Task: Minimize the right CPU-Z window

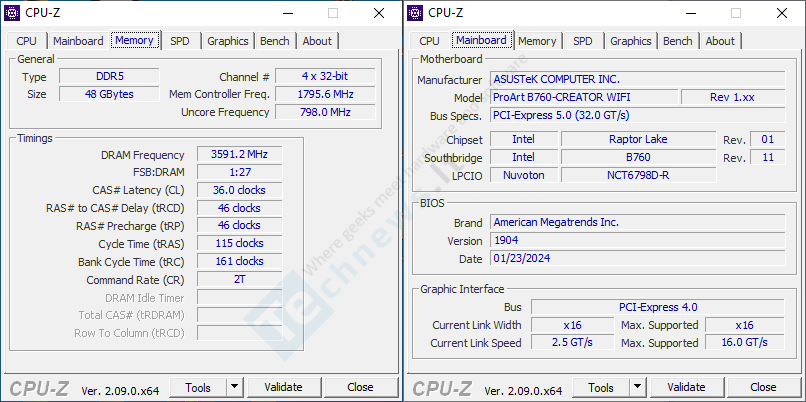Action: (690, 13)
